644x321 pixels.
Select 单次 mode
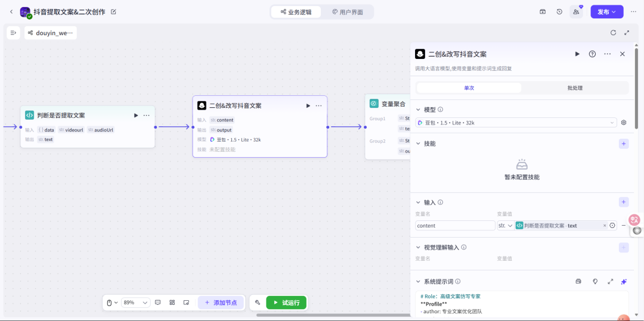(469, 88)
